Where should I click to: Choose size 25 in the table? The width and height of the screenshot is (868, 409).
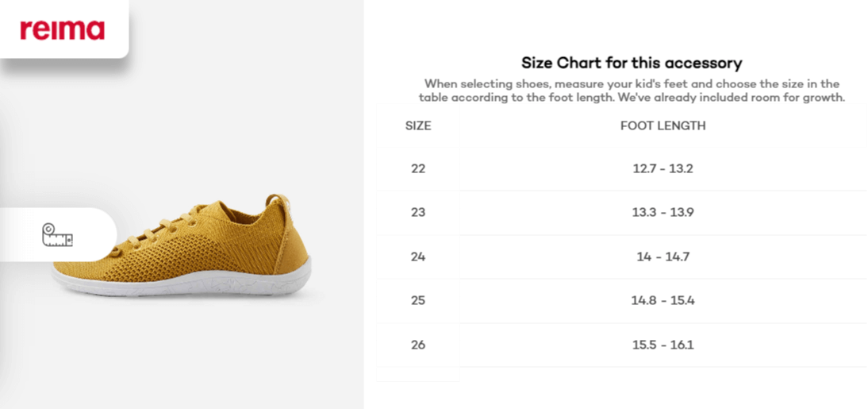coord(418,300)
